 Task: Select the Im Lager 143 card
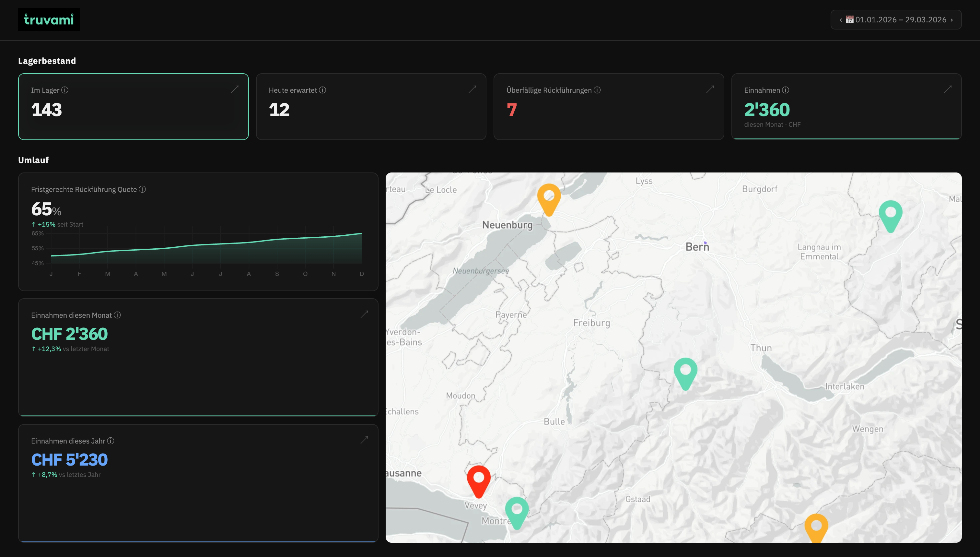(133, 107)
